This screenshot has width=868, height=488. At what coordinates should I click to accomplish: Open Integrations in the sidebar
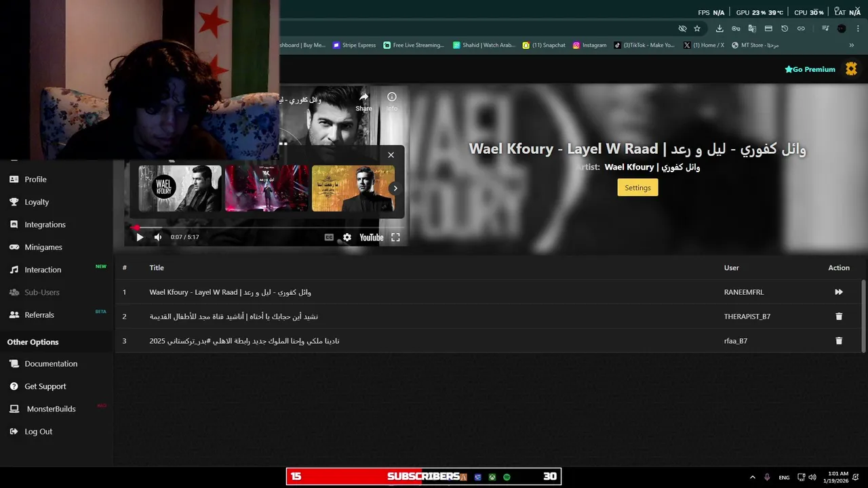[x=45, y=224]
